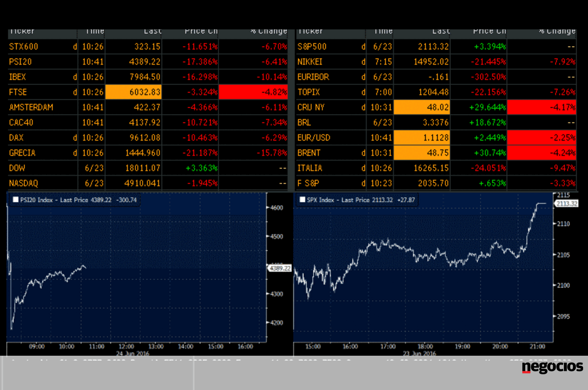Select the STX600 ticker row

[24, 47]
